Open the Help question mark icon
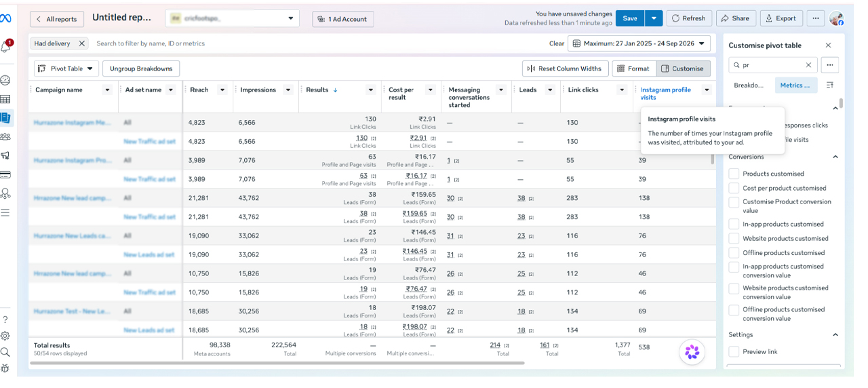 click(x=5, y=319)
